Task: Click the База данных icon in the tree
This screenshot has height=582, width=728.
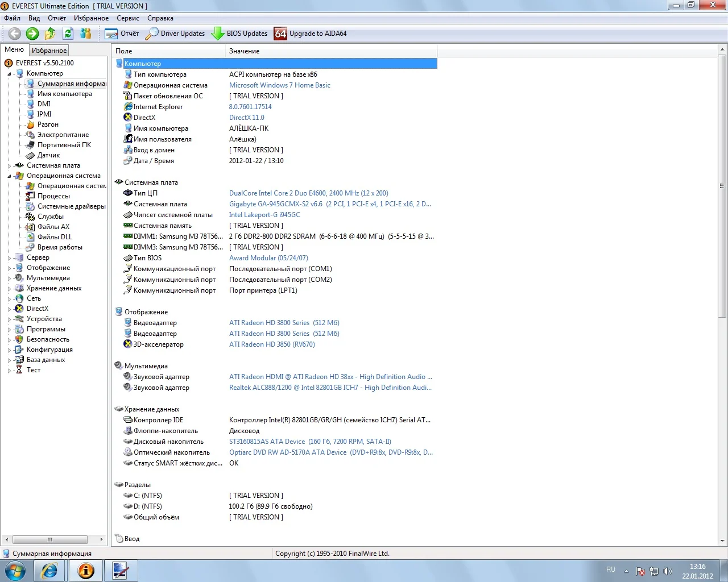Action: tap(19, 360)
